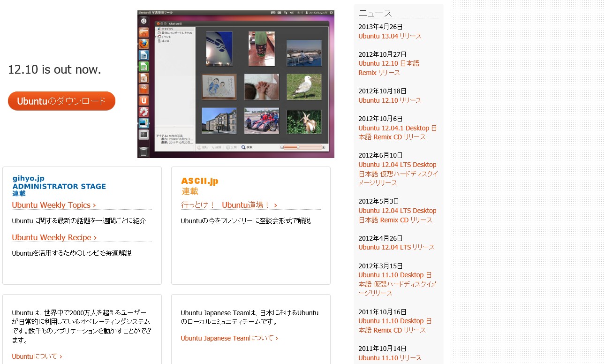
Task: Click the text Ubuntuに関する最新の話題を一週間ごとに紹介
Action: [x=79, y=220]
